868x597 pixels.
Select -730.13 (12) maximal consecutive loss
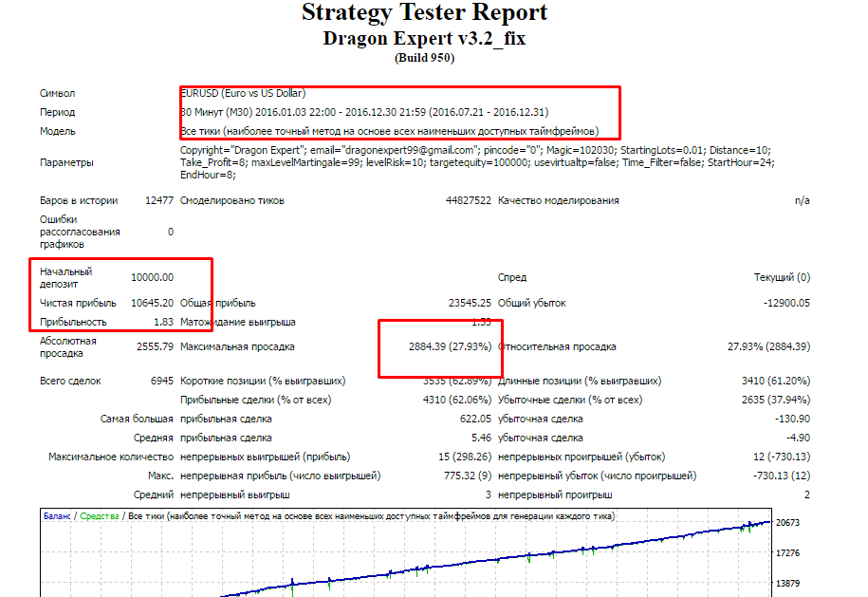782,476
